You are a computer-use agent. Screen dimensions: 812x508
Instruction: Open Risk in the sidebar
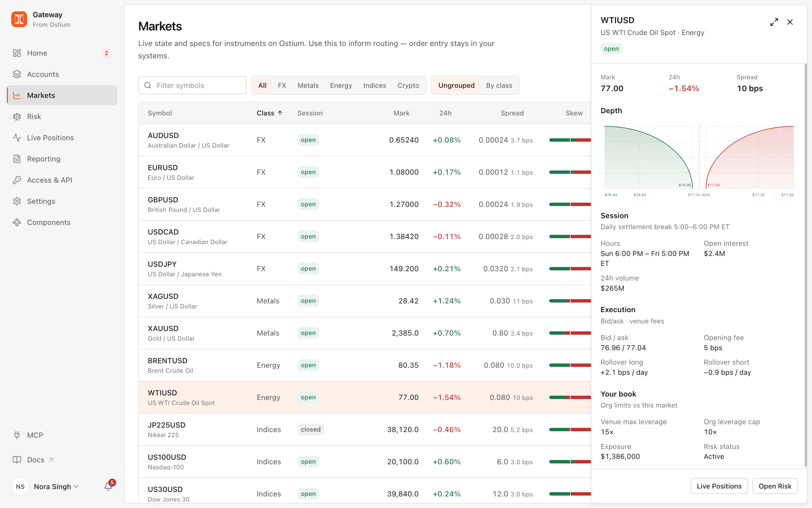coord(62,117)
